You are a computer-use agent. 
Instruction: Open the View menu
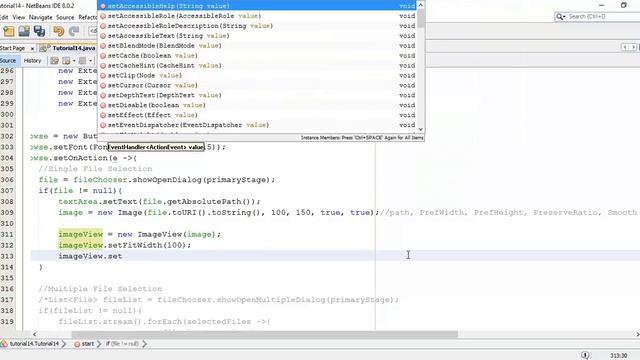[19, 17]
